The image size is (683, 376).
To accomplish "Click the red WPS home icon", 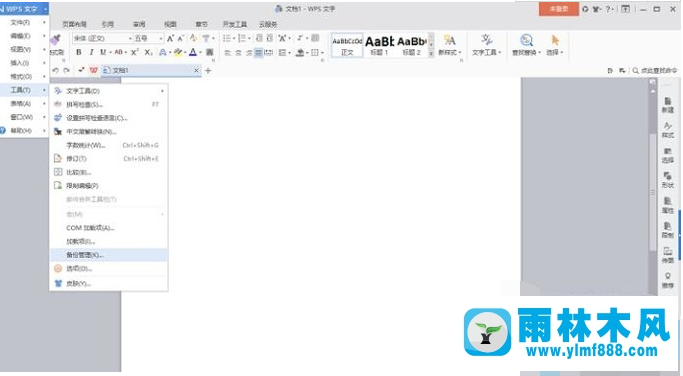I will pyautogui.click(x=94, y=70).
